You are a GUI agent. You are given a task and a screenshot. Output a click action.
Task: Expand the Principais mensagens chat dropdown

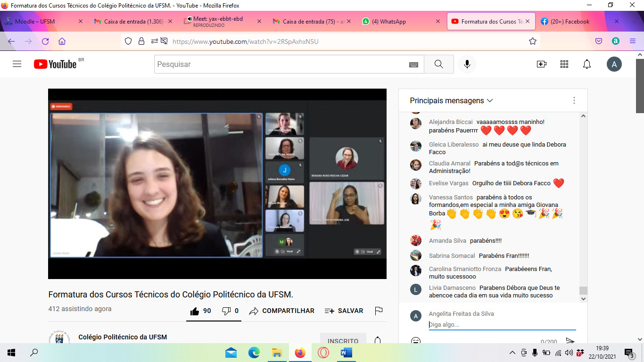click(451, 100)
